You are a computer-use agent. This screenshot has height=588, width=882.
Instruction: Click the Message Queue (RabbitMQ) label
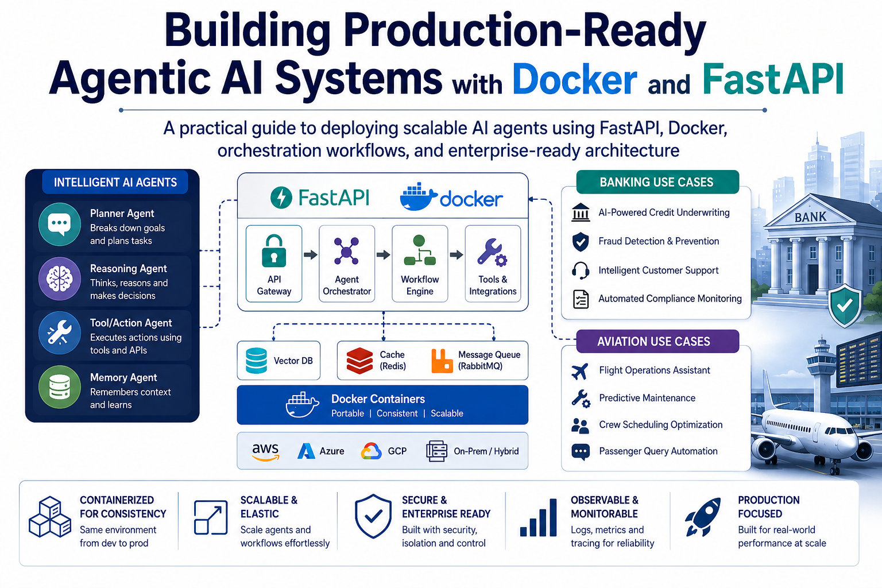point(489,361)
